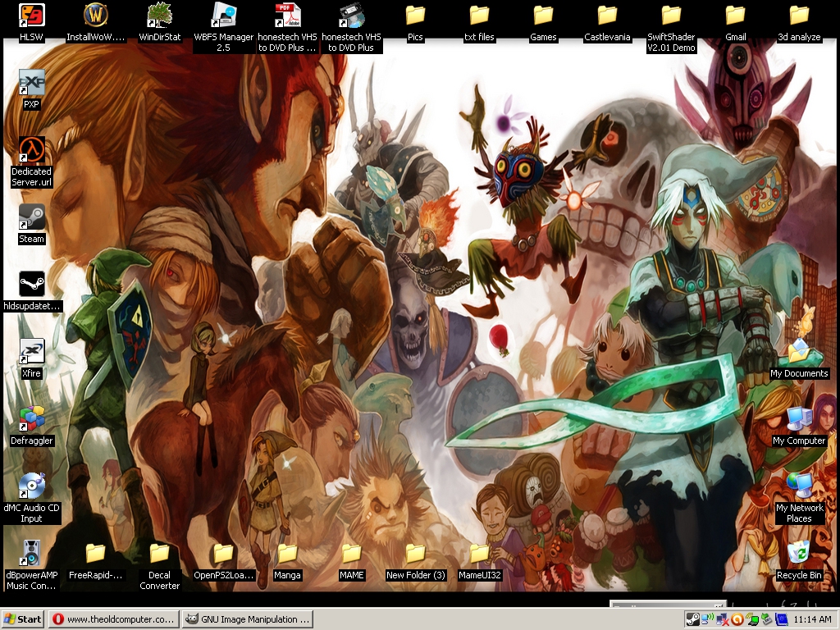Click the system tray clock

point(813,619)
